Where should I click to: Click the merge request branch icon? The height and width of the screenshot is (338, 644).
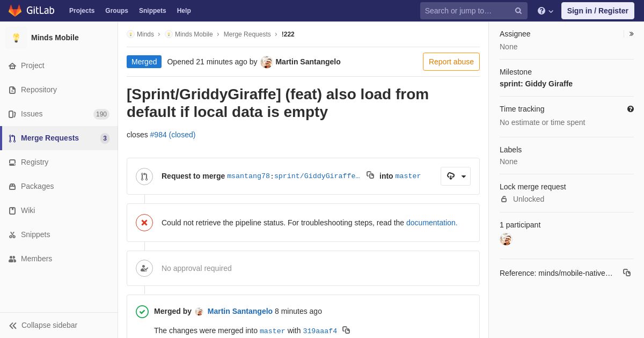144,177
